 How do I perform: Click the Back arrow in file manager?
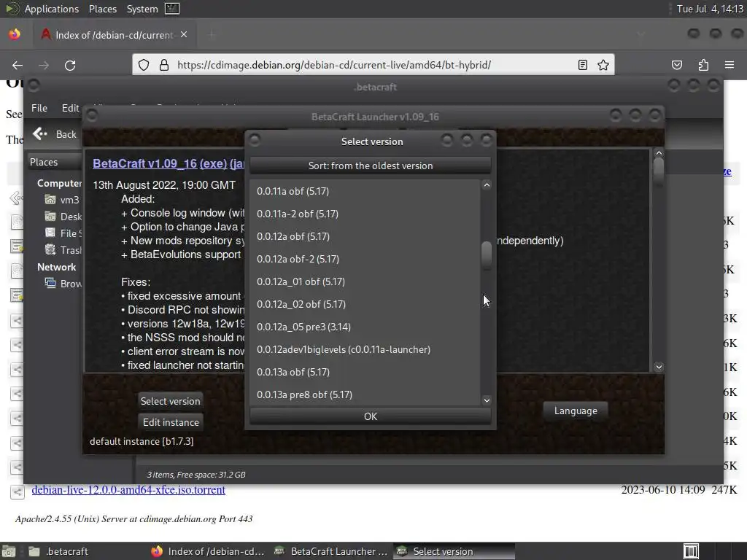pyautogui.click(x=54, y=134)
